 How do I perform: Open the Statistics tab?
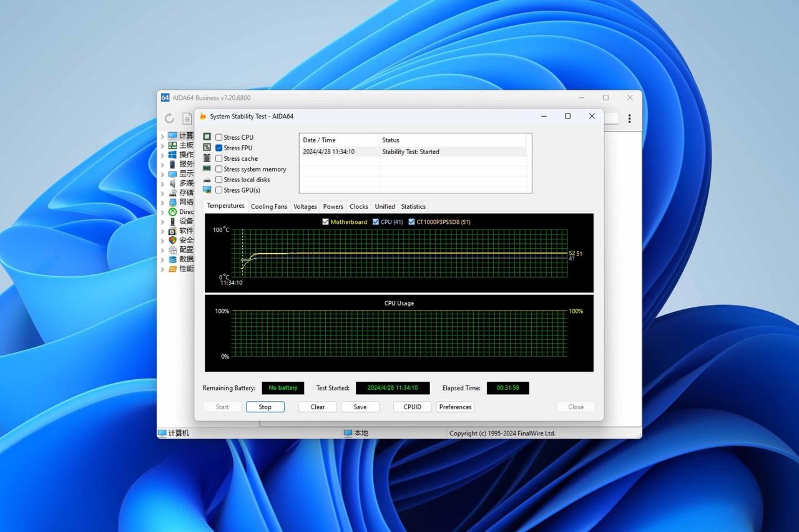pyautogui.click(x=413, y=206)
